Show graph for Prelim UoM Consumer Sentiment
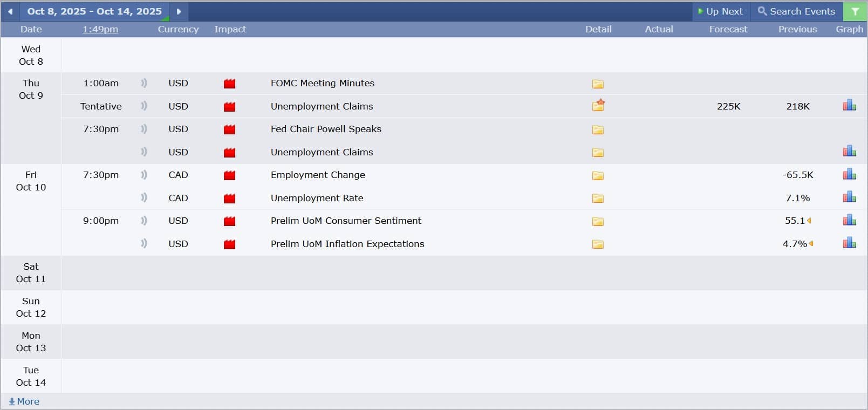The height and width of the screenshot is (410, 868). (849, 220)
